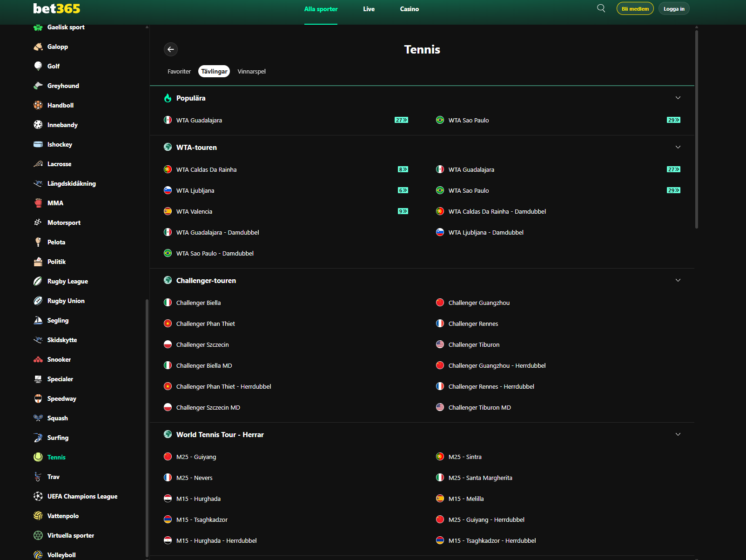The height and width of the screenshot is (560, 746).
Task: Open the Alla sporter tab
Action: (321, 9)
